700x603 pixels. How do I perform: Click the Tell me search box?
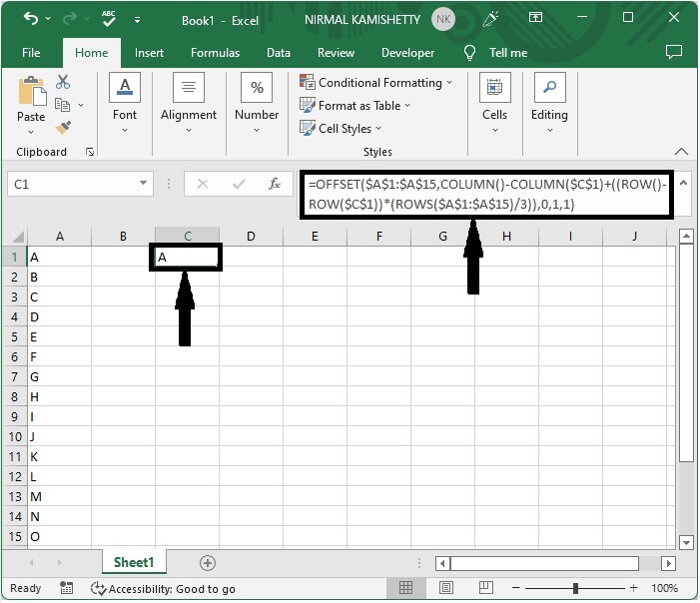point(508,53)
